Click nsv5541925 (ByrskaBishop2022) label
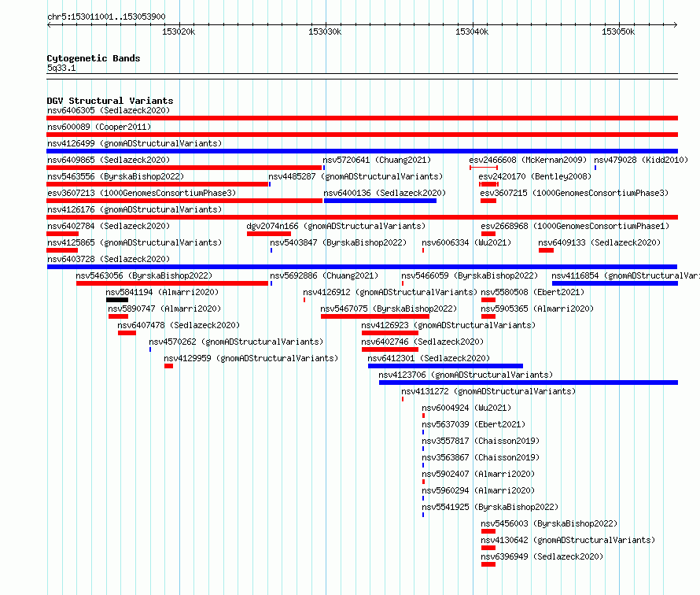 490,507
